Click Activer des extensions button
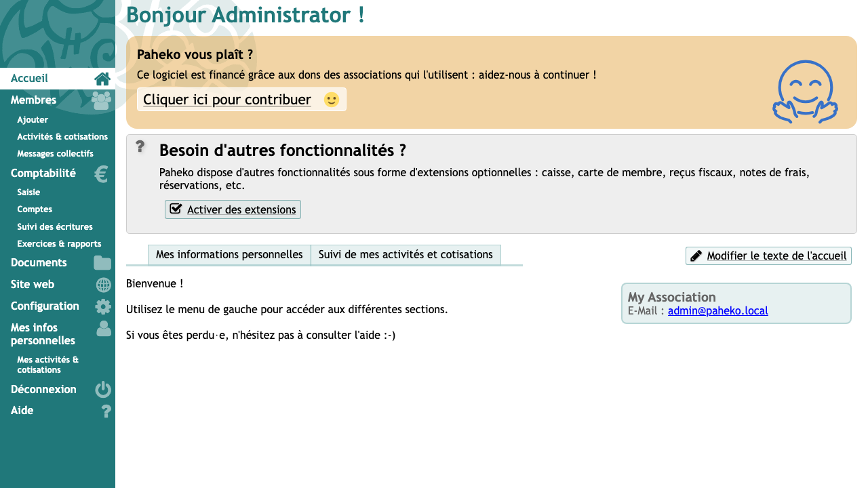Image resolution: width=868 pixels, height=488 pixels. point(233,209)
